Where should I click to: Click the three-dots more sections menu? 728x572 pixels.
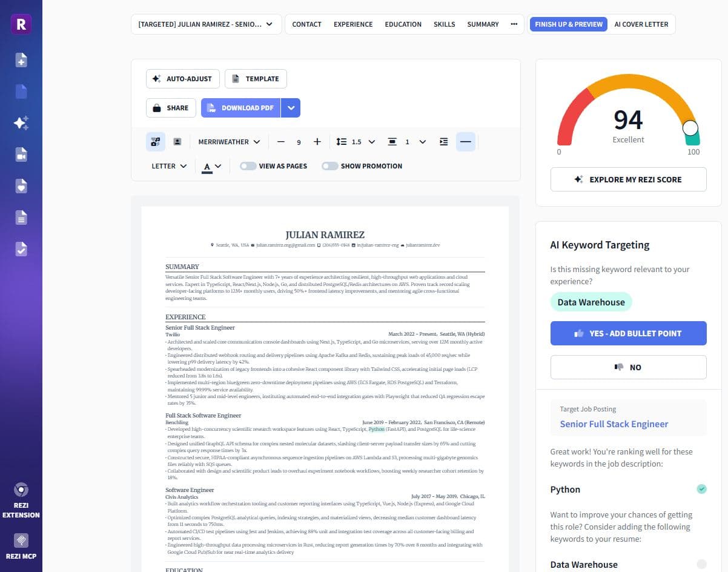coord(514,24)
